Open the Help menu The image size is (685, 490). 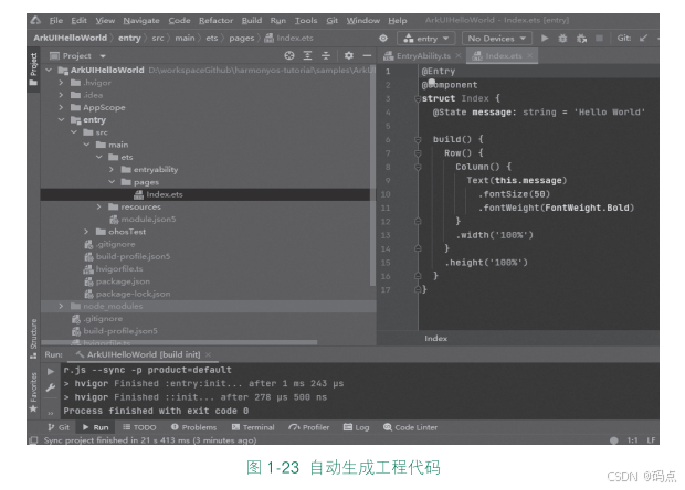[398, 21]
